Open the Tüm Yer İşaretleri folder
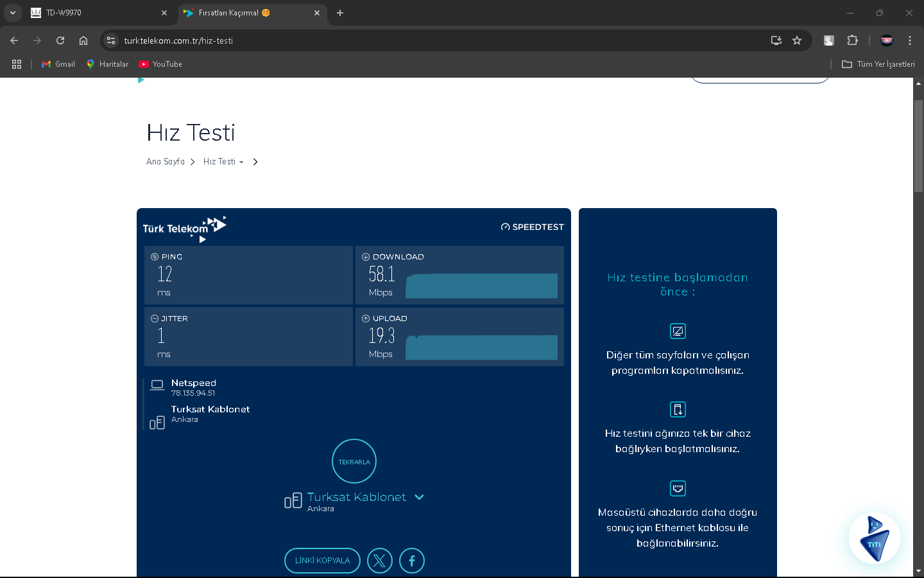The image size is (924, 578). (878, 64)
